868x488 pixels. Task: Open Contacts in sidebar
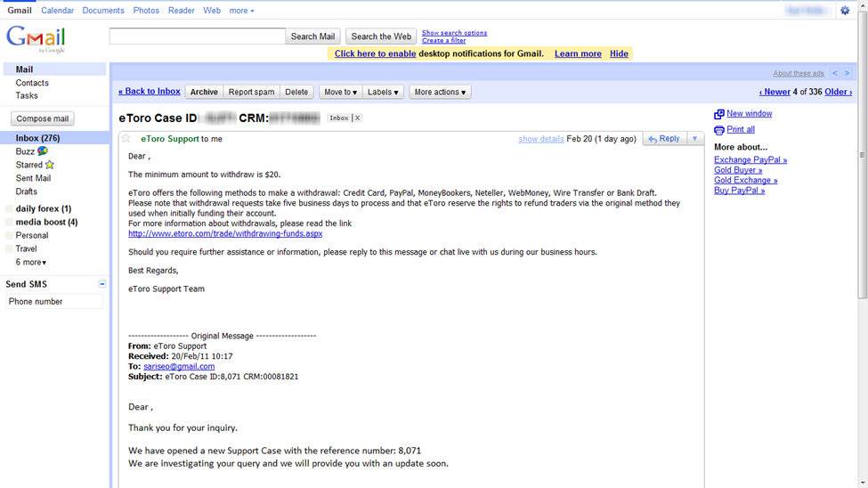pos(32,83)
